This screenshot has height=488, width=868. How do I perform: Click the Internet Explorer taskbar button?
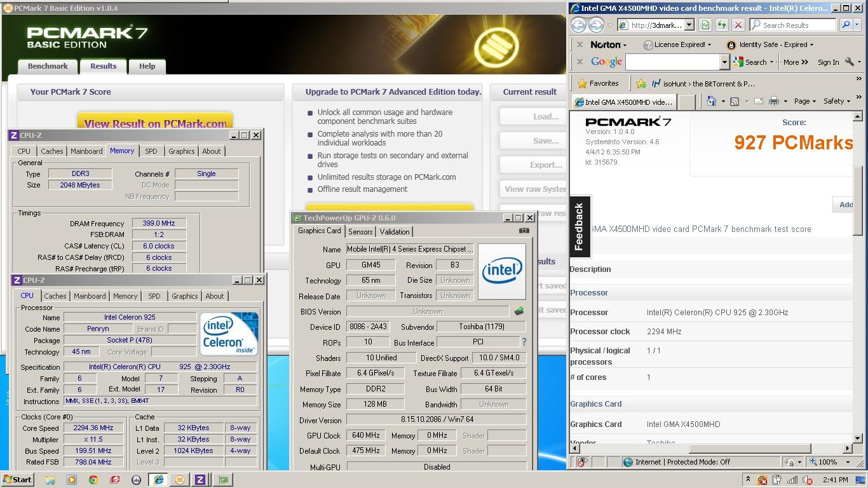pyautogui.click(x=158, y=480)
